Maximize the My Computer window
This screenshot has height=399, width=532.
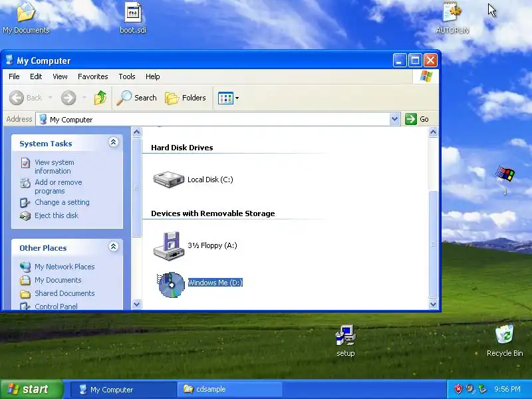coord(415,61)
